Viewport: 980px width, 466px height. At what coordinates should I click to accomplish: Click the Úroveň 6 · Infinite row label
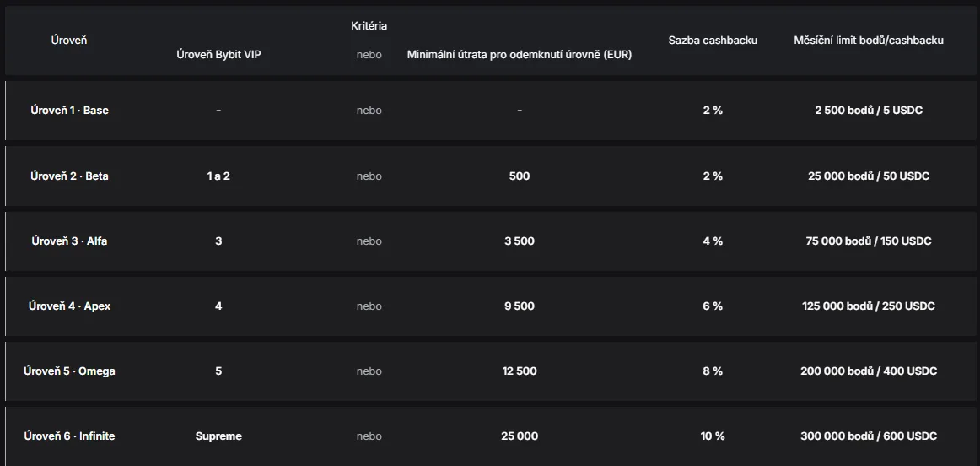[69, 436]
